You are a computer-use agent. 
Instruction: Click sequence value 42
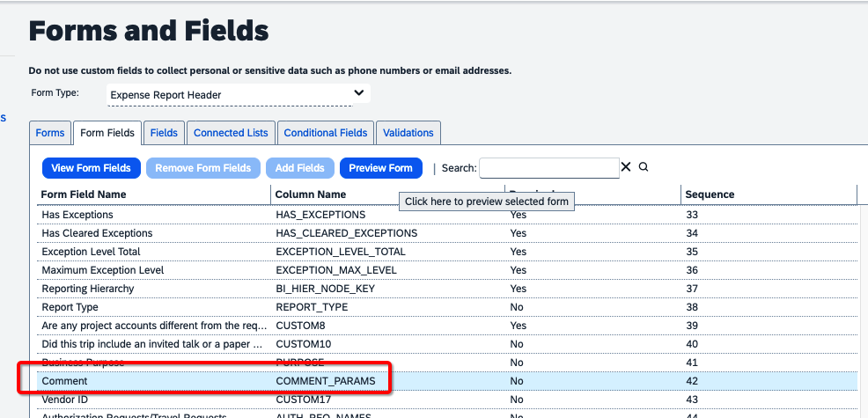pos(692,381)
